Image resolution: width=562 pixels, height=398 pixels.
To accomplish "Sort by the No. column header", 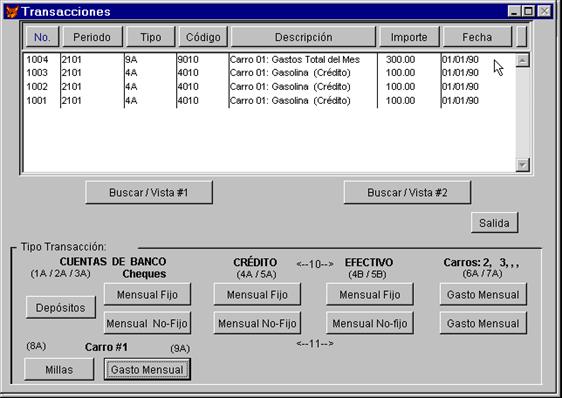I will (x=42, y=37).
